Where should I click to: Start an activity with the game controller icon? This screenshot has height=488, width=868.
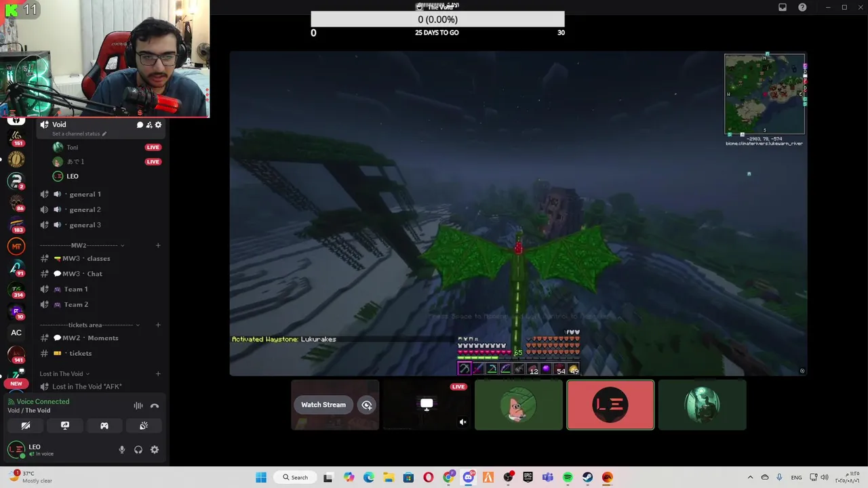104,426
